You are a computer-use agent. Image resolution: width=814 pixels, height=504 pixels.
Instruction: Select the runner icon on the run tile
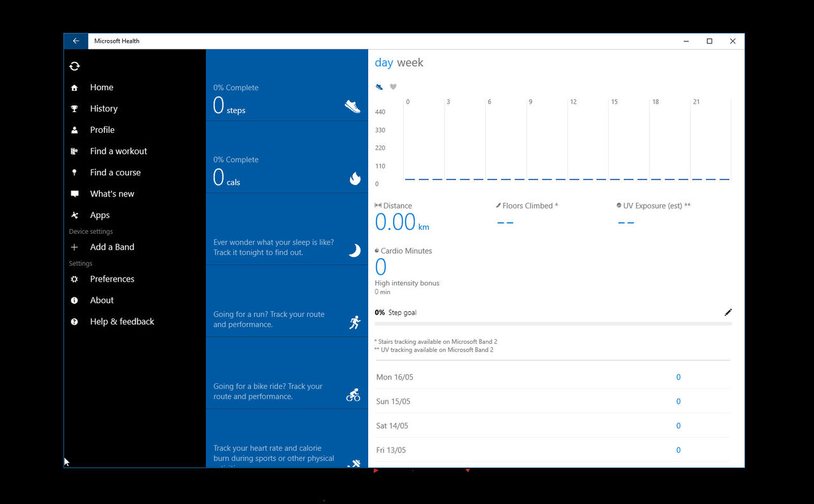pyautogui.click(x=354, y=322)
